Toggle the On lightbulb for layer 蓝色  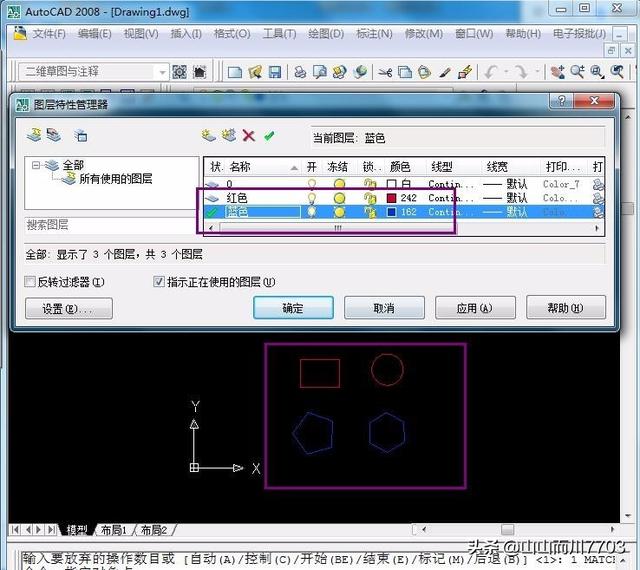click(312, 212)
